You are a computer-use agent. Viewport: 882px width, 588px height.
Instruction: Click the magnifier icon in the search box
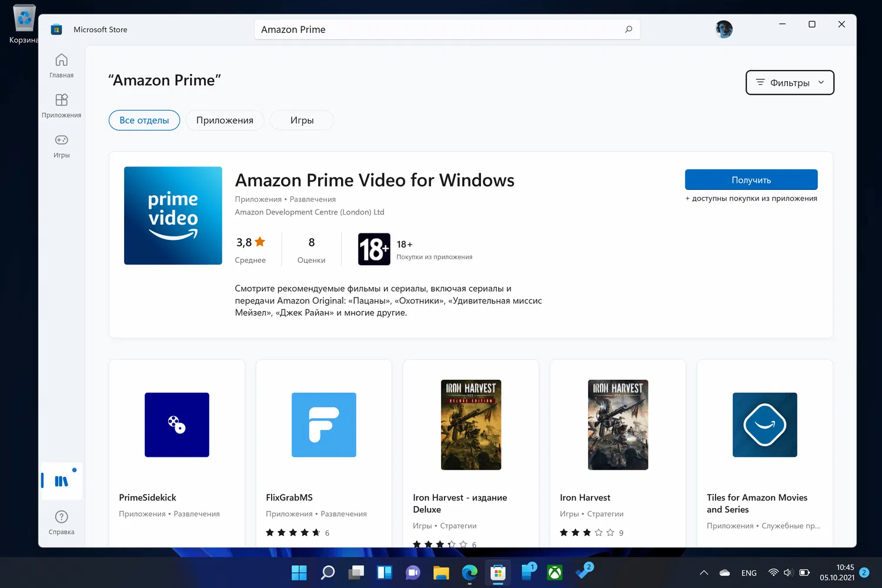point(629,29)
